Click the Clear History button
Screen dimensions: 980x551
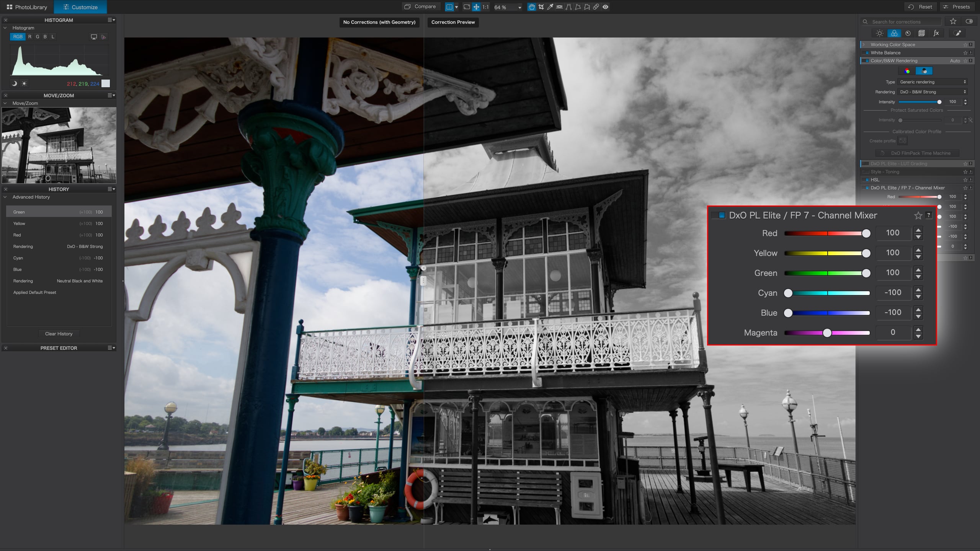click(x=59, y=333)
